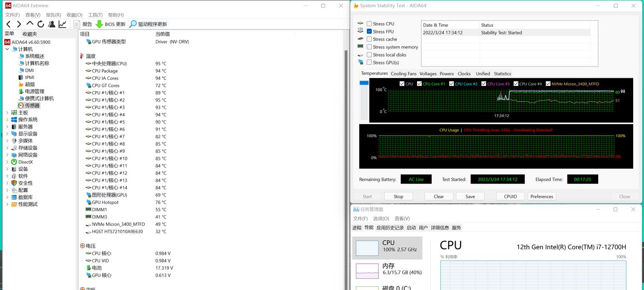The width and height of the screenshot is (644, 290).
Task: Go forward with the toolbar forward arrow
Action: 19,24
